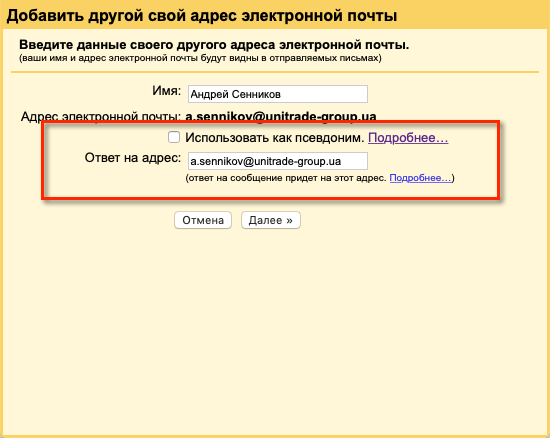This screenshot has width=550, height=438.
Task: Click the empty dialog area below the buttons
Action: (275, 330)
